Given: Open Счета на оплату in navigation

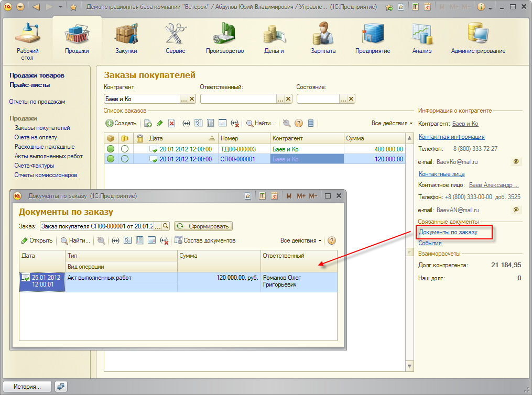Looking at the screenshot, I should [x=36, y=137].
